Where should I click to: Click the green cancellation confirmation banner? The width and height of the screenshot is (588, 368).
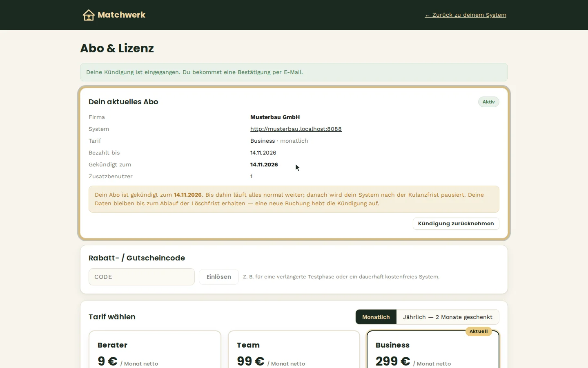tap(294, 72)
